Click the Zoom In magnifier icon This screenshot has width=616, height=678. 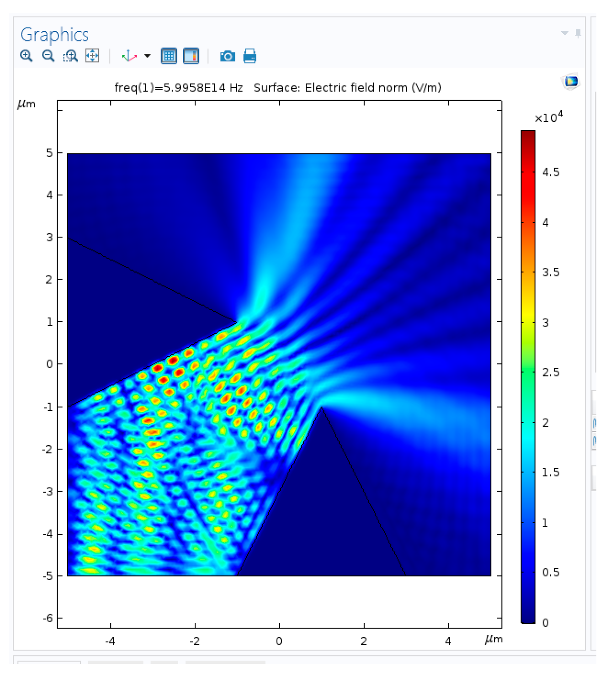[x=27, y=56]
